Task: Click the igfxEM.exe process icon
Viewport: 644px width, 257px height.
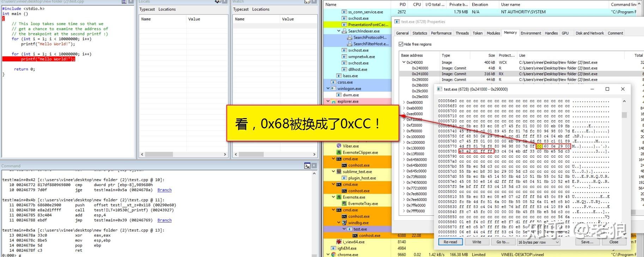Action: [x=334, y=248]
